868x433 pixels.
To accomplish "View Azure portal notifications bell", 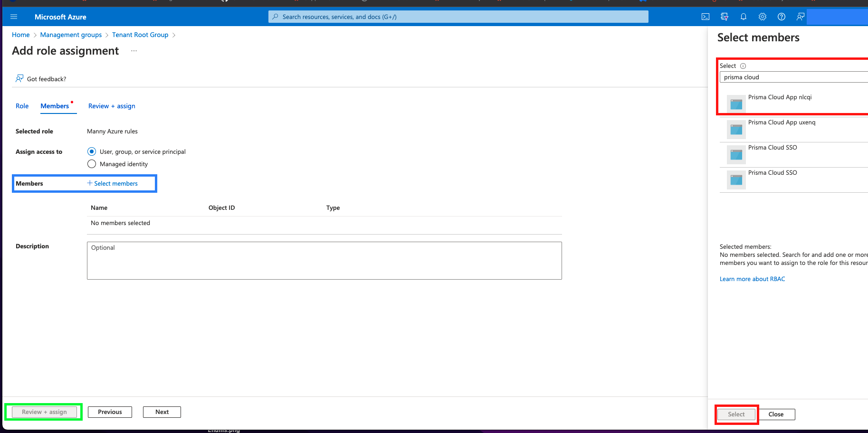I will (744, 16).
